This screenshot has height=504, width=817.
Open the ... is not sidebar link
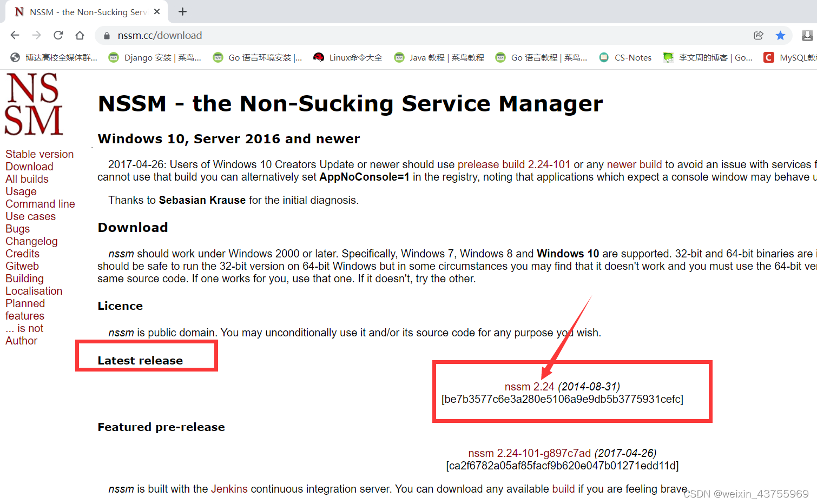pyautogui.click(x=24, y=328)
